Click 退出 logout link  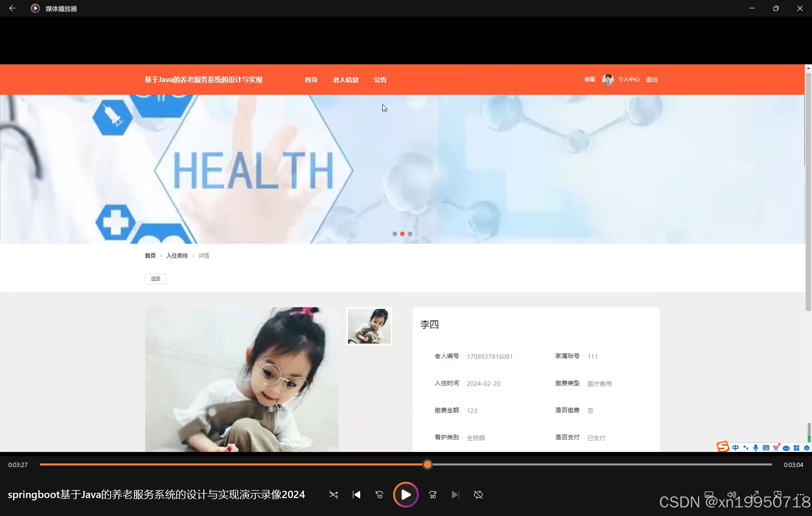tap(651, 80)
